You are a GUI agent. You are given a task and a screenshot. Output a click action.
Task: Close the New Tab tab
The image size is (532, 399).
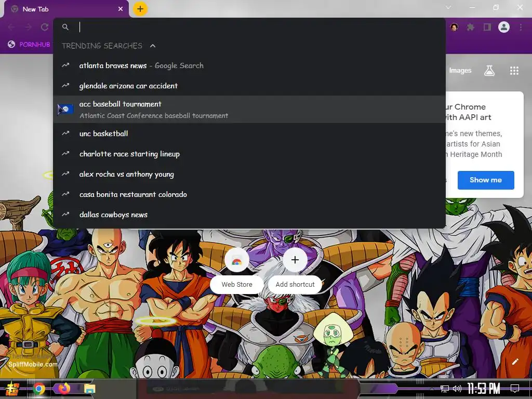(121, 9)
